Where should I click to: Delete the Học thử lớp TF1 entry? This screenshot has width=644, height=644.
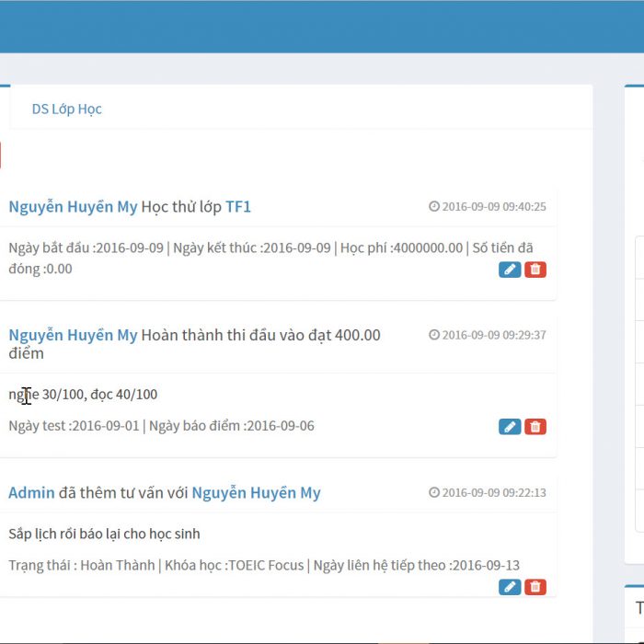tap(535, 270)
